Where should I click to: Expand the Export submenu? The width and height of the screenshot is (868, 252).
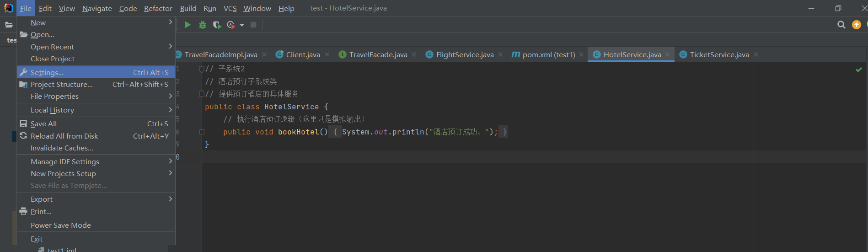coord(170,199)
